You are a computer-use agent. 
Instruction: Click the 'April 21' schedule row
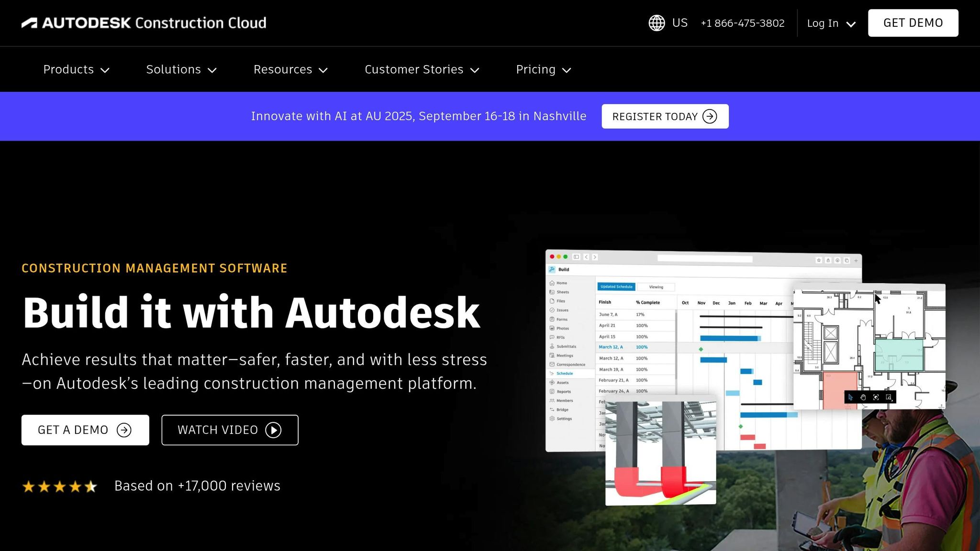[636, 326]
